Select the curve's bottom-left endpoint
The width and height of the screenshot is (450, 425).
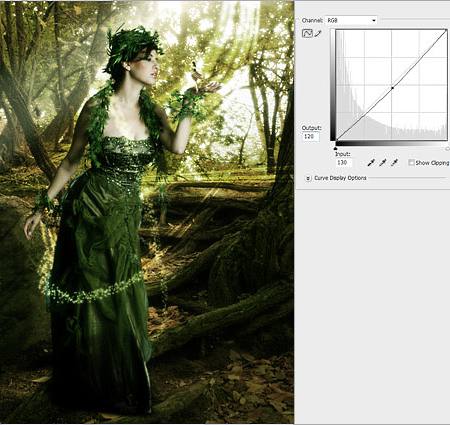click(x=336, y=140)
